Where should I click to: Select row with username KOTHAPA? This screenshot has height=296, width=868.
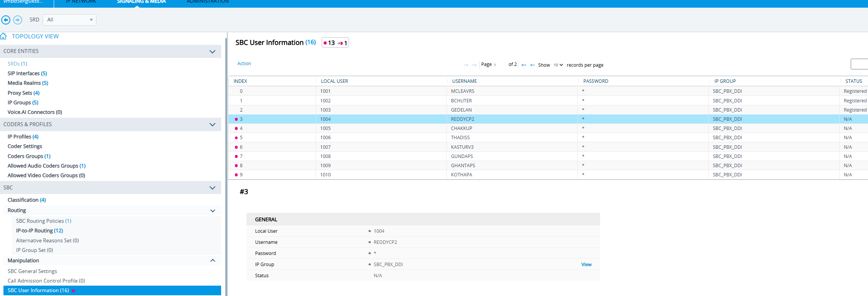[x=548, y=174]
